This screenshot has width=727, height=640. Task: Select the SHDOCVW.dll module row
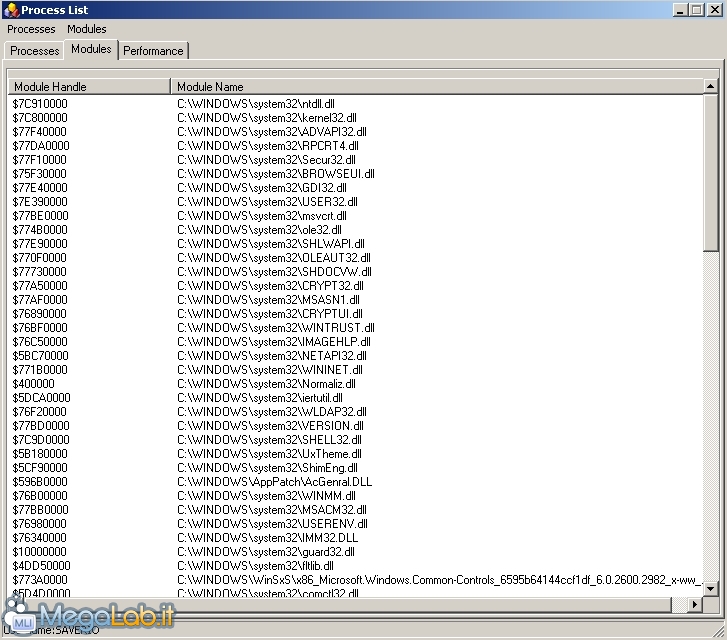click(356, 272)
